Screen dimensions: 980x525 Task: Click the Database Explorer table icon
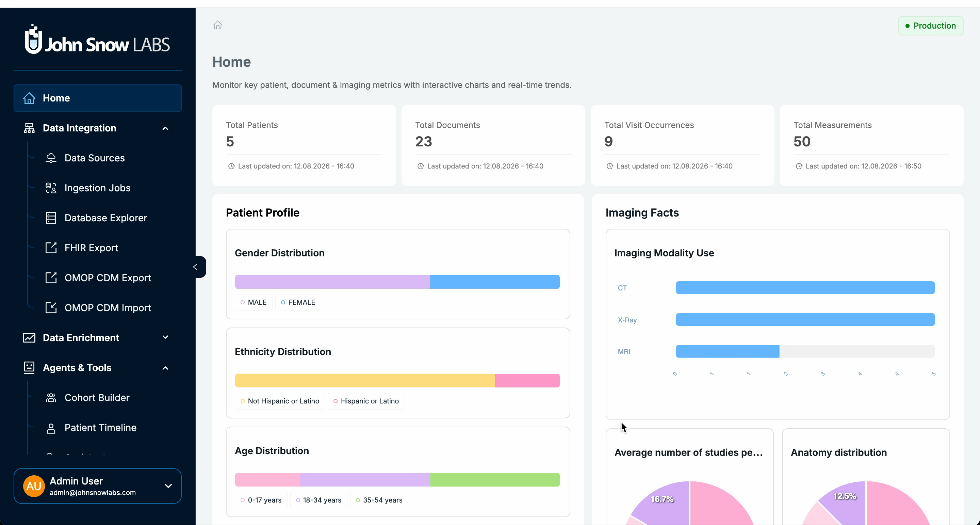pyautogui.click(x=51, y=218)
